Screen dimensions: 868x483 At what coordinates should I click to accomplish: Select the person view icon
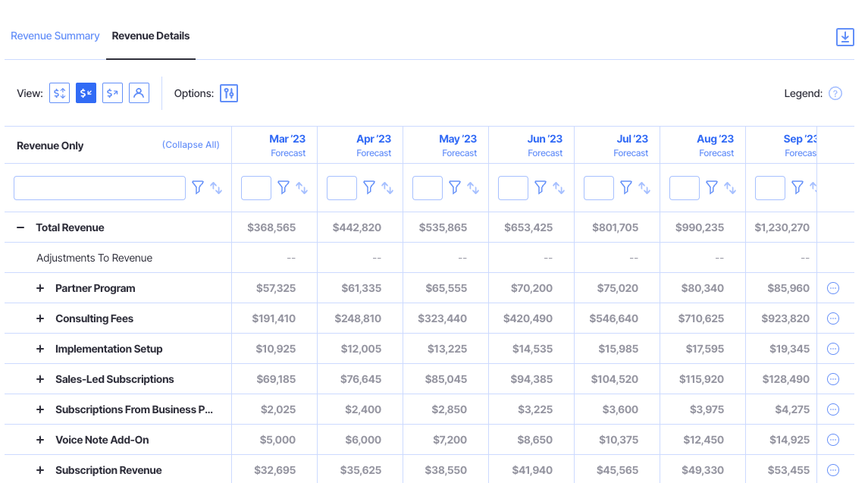139,93
